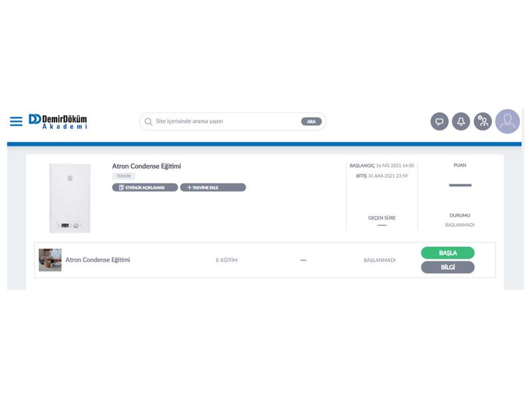The image size is (532, 399).
Task: Click the magnifier icon in search bar
Action: point(148,122)
